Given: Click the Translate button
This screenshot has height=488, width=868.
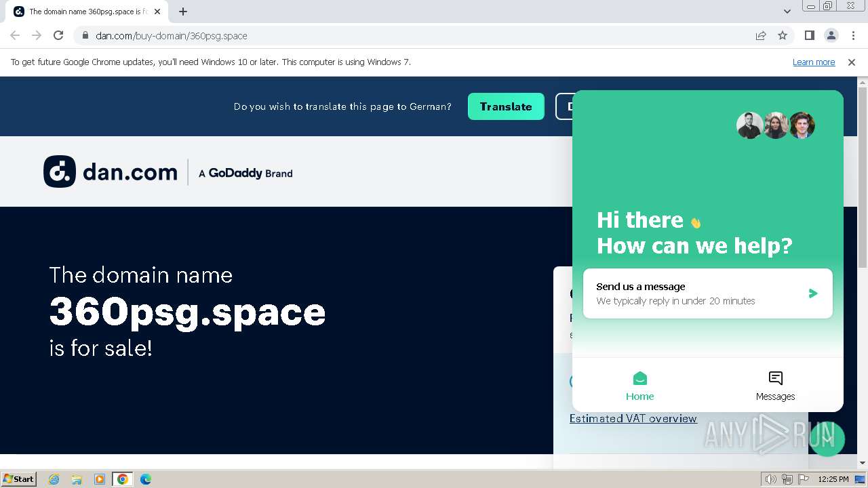Looking at the screenshot, I should 506,106.
